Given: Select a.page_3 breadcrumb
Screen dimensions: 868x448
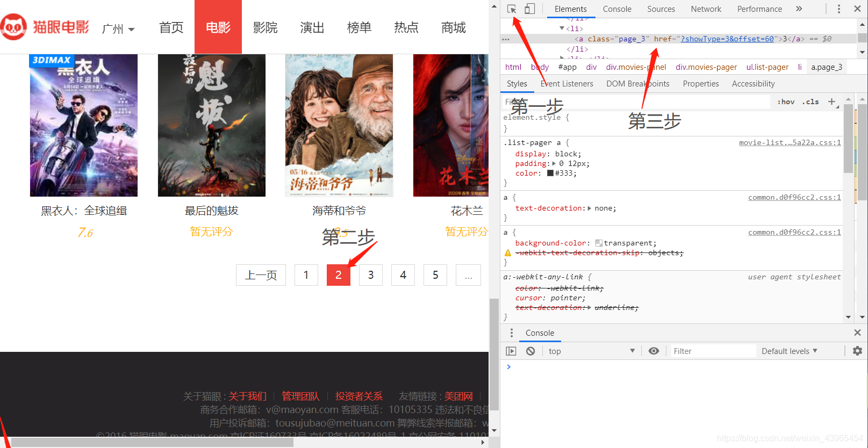Looking at the screenshot, I should click(x=827, y=67).
